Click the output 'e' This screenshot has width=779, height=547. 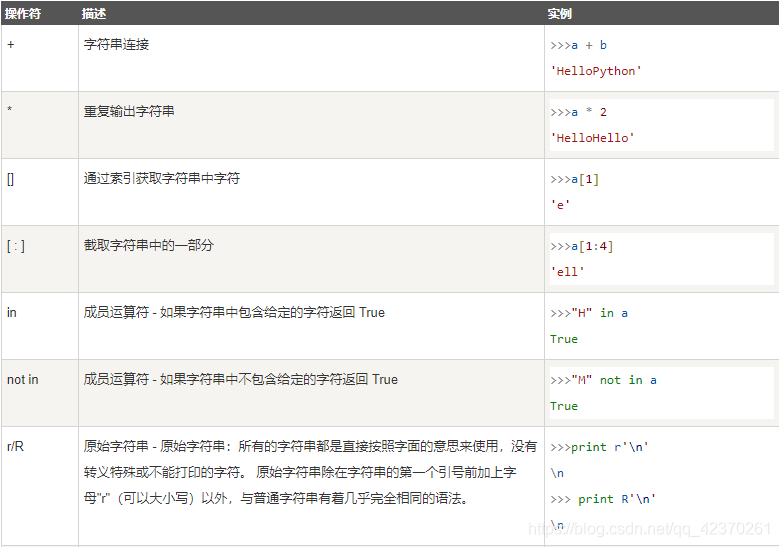pos(560,205)
